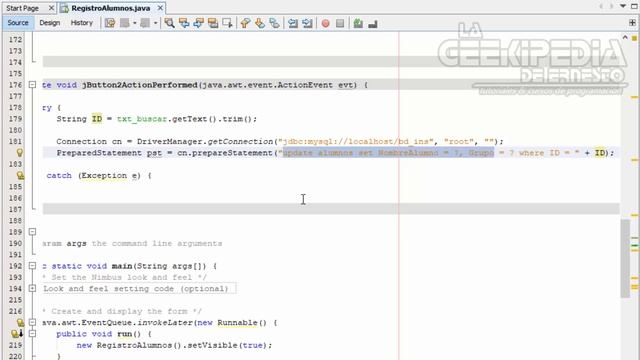Collapse run() method fold marker
The image size is (640, 360).
click(x=32, y=334)
